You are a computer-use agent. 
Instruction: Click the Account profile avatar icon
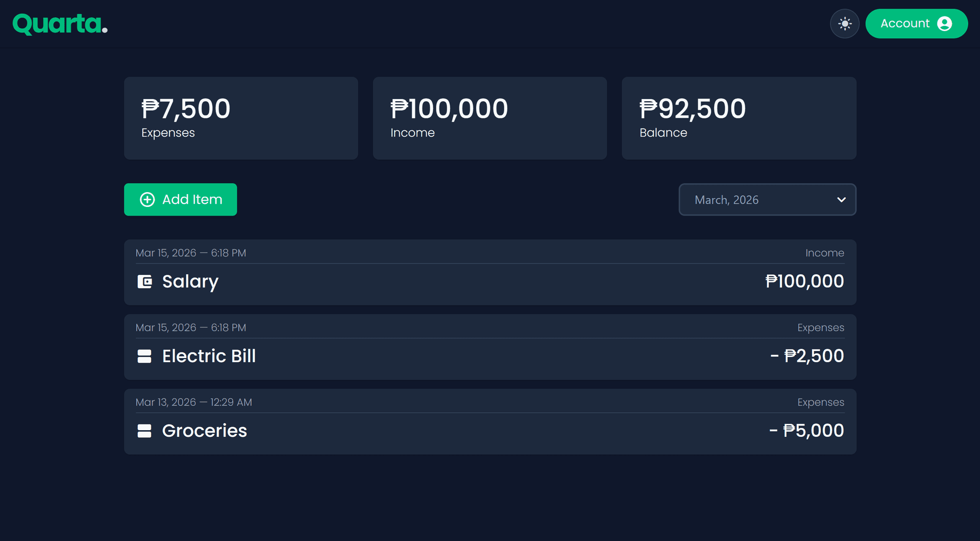(x=944, y=23)
